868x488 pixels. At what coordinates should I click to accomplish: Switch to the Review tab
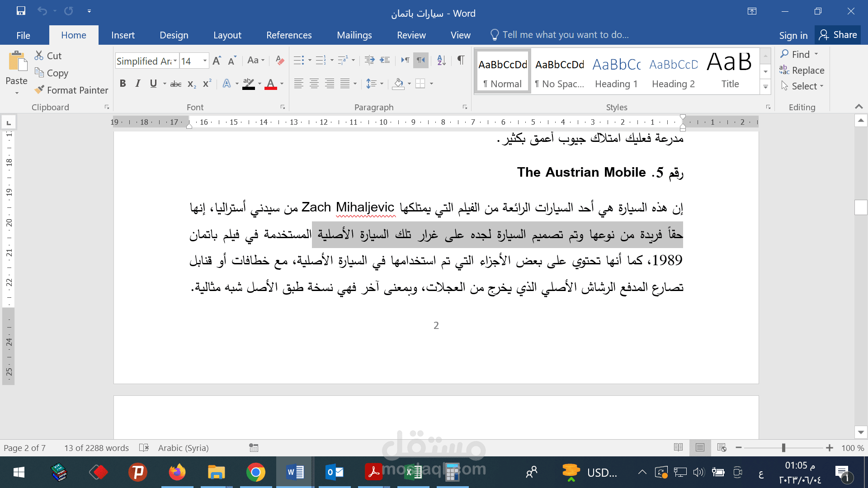click(411, 35)
